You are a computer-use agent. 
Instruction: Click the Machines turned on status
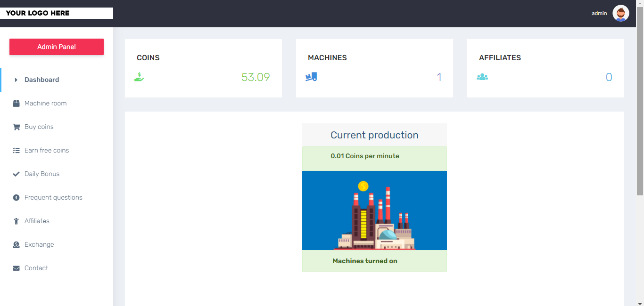click(x=365, y=261)
